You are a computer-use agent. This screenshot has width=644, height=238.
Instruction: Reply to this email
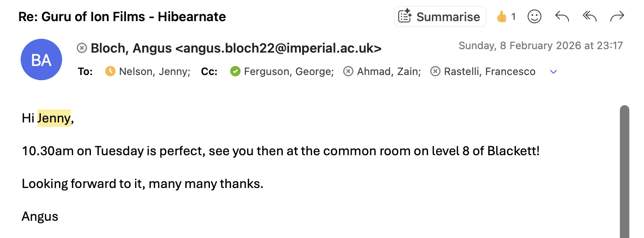(562, 17)
